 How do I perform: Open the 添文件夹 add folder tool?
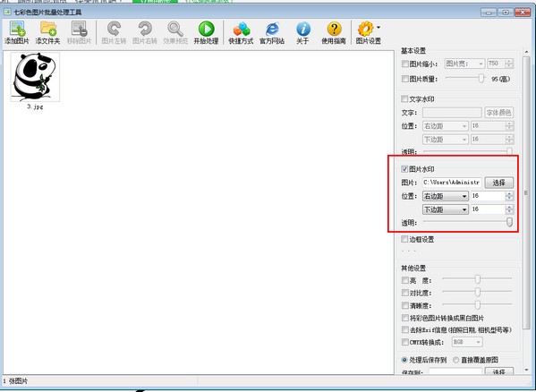click(x=48, y=29)
